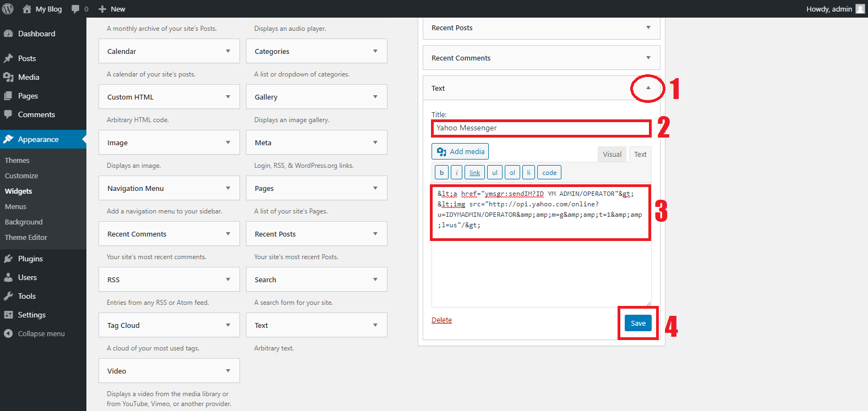Open Themes under Appearance menu
This screenshot has width=868, height=411.
click(17, 160)
